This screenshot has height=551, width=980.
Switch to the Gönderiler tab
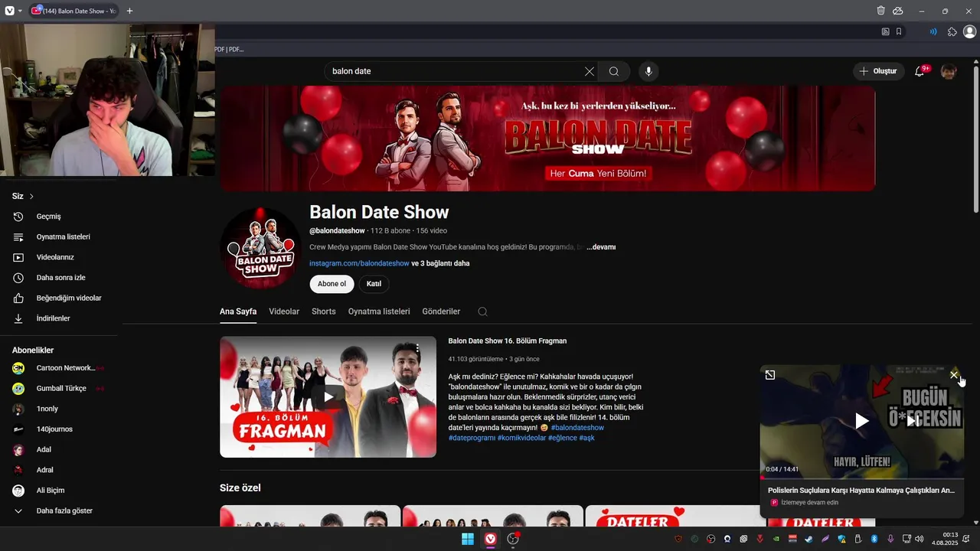(x=441, y=311)
